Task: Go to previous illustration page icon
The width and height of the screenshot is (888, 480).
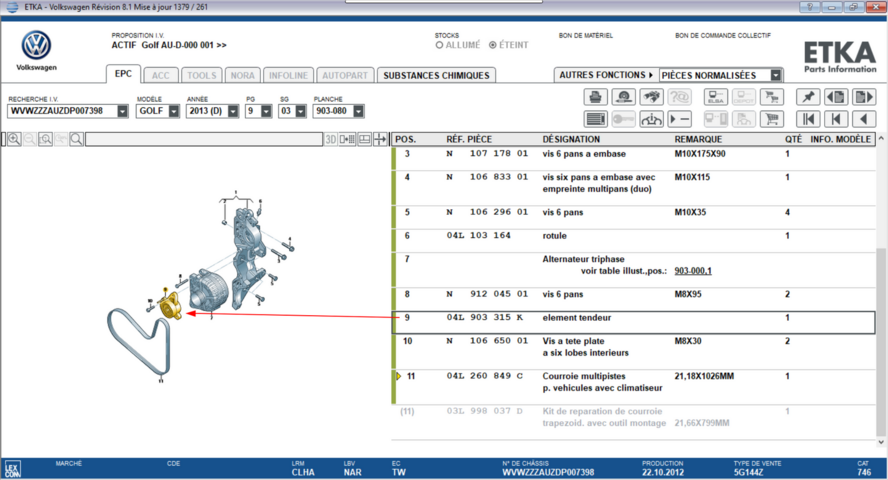Action: [x=836, y=97]
